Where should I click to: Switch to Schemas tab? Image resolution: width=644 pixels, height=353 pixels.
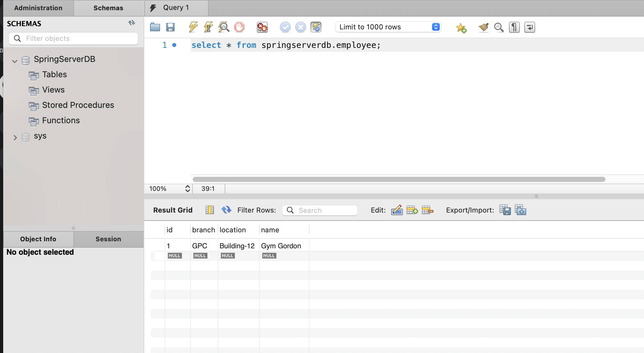click(109, 8)
